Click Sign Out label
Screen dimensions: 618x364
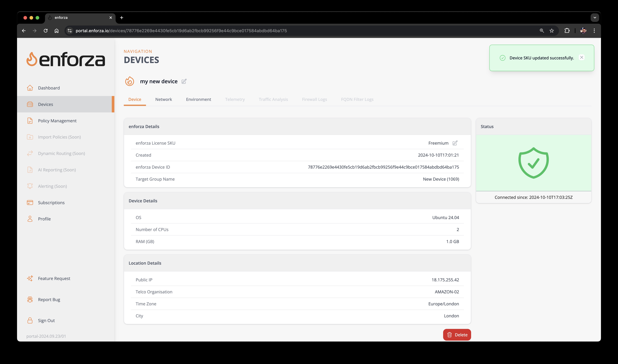pyautogui.click(x=46, y=321)
